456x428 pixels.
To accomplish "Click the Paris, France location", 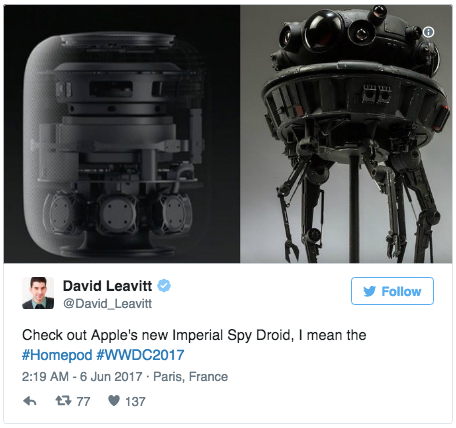I will 190,377.
